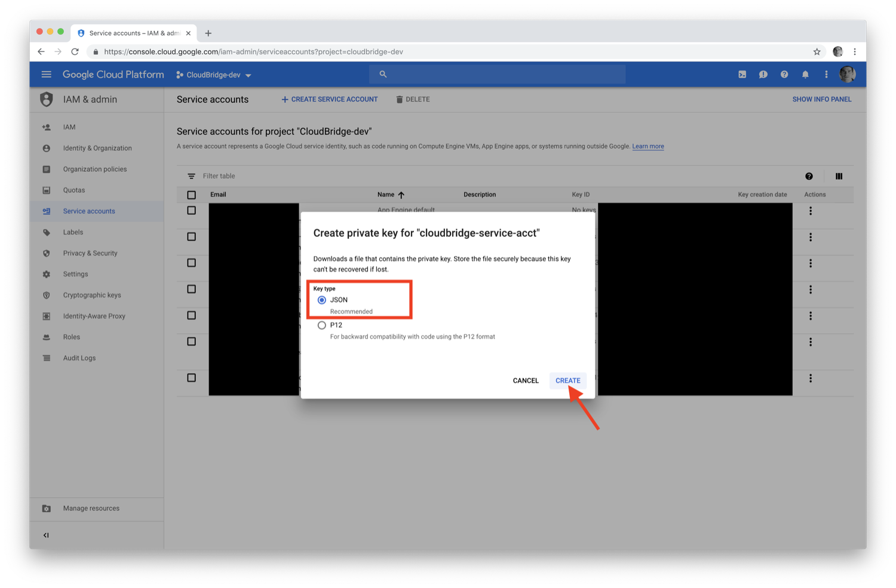Open the hamburger navigation menu
Viewport: 896px width, 588px height.
(47, 75)
